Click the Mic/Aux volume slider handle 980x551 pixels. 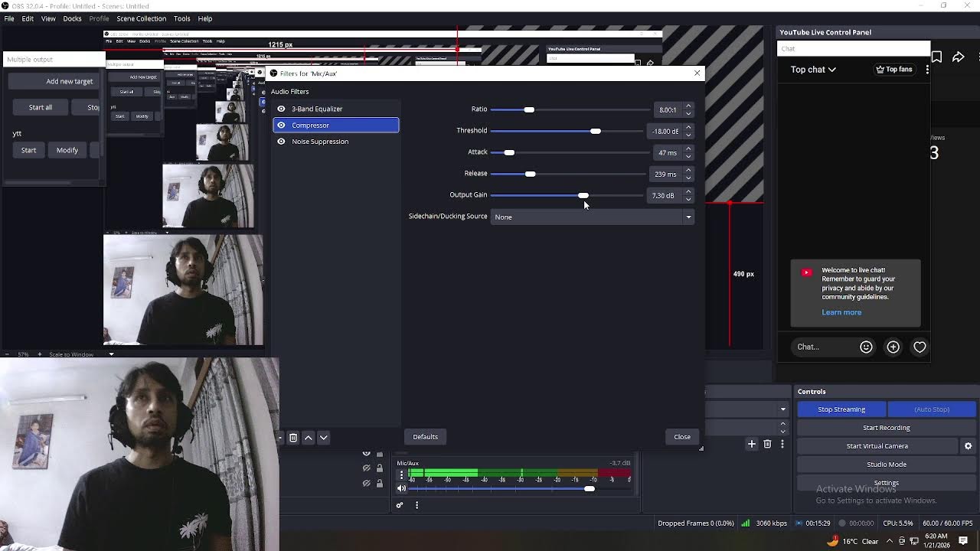(x=589, y=488)
